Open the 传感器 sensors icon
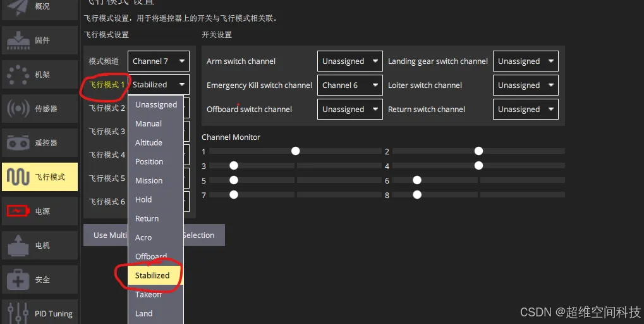The image size is (644, 324). (x=18, y=109)
